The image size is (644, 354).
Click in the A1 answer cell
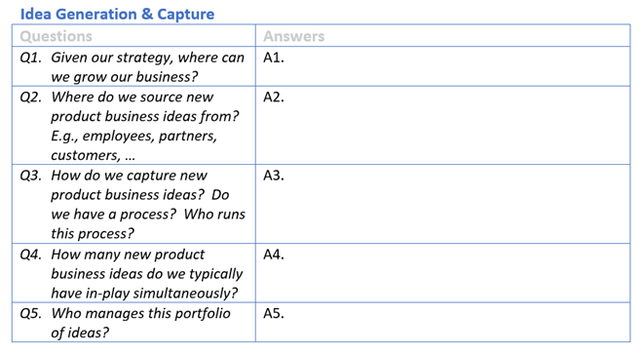[x=442, y=66]
